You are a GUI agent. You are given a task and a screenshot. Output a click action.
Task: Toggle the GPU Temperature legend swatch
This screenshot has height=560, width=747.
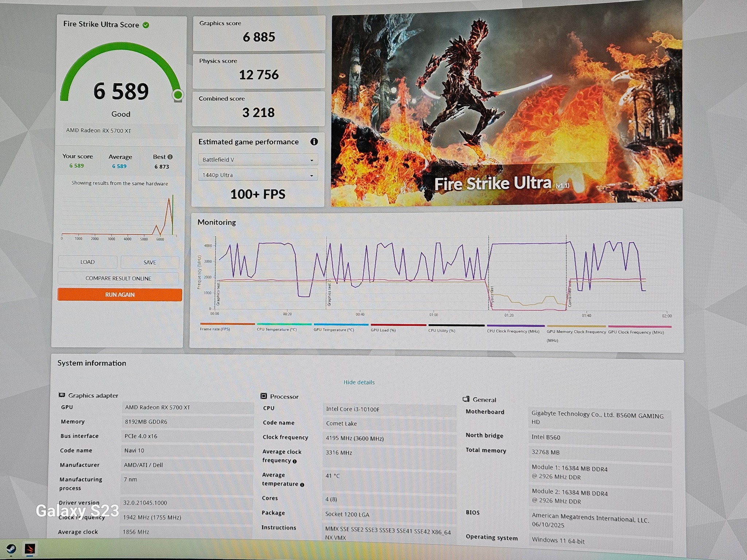click(341, 324)
